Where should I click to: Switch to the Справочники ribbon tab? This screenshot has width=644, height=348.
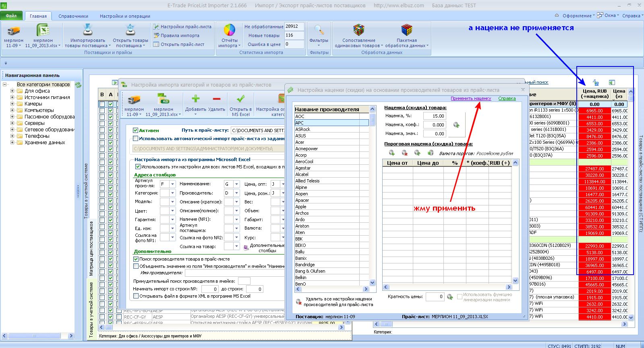(x=73, y=16)
